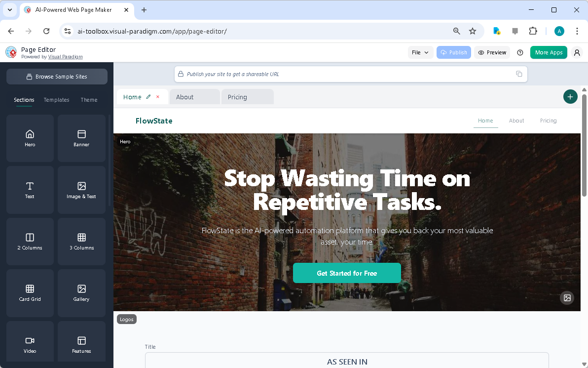Change the hero background image

[567, 298]
